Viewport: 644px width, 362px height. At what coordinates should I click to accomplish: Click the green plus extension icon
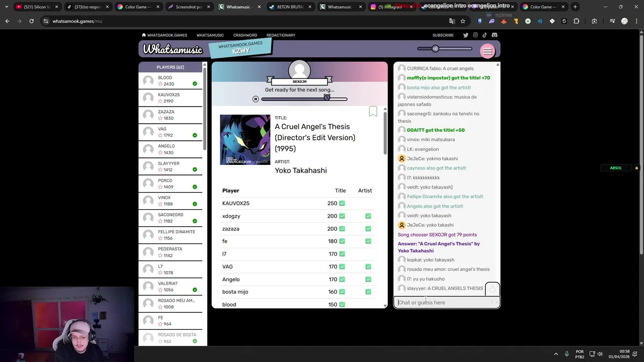tap(528, 21)
